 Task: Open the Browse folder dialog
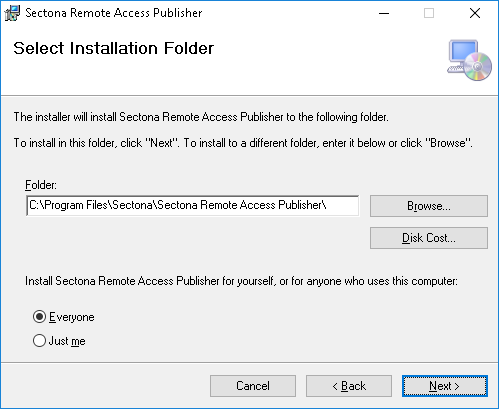click(x=429, y=206)
